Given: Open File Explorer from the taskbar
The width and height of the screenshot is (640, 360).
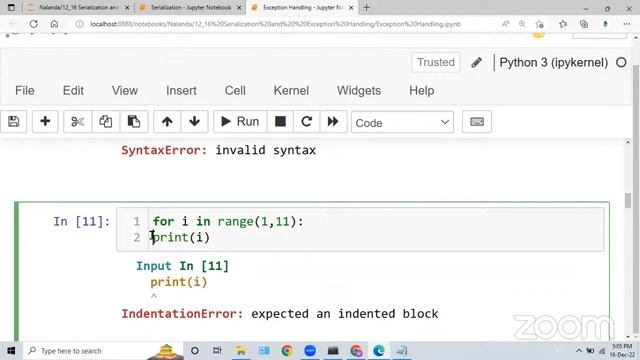Looking at the screenshot, I should click(241, 351).
